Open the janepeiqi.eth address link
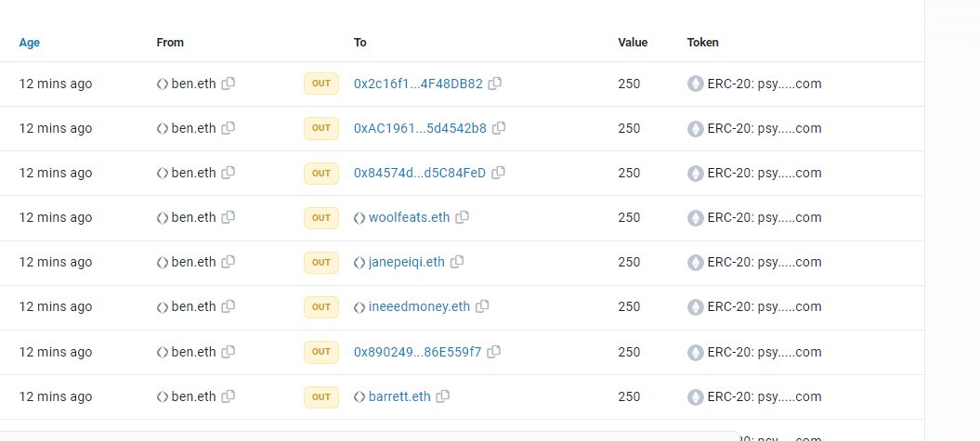 click(406, 262)
